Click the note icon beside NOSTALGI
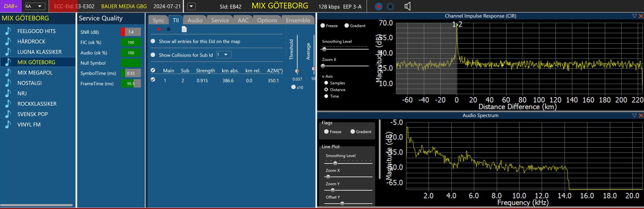The height and width of the screenshot is (209, 644). [x=8, y=83]
